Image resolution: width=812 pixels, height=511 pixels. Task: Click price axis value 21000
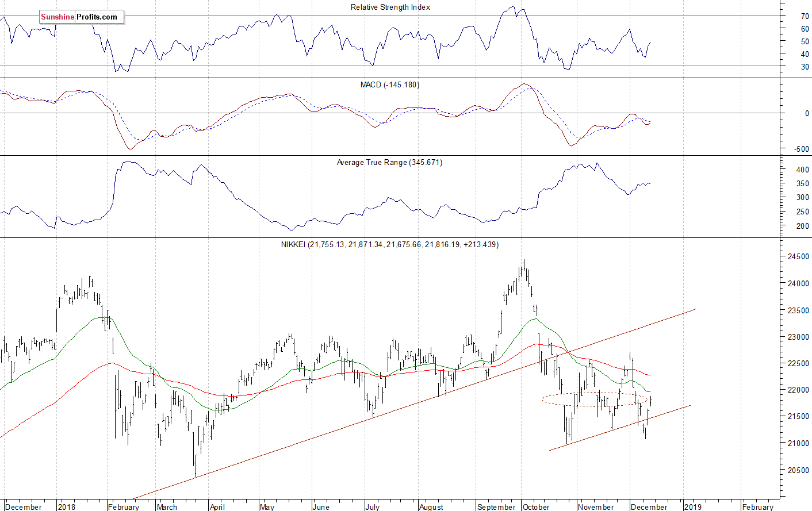(x=798, y=444)
